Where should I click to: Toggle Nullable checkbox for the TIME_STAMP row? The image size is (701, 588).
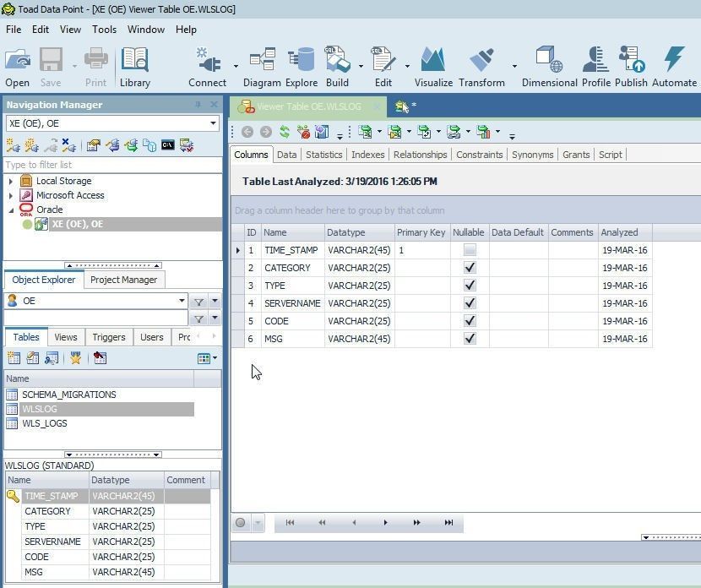tap(470, 250)
